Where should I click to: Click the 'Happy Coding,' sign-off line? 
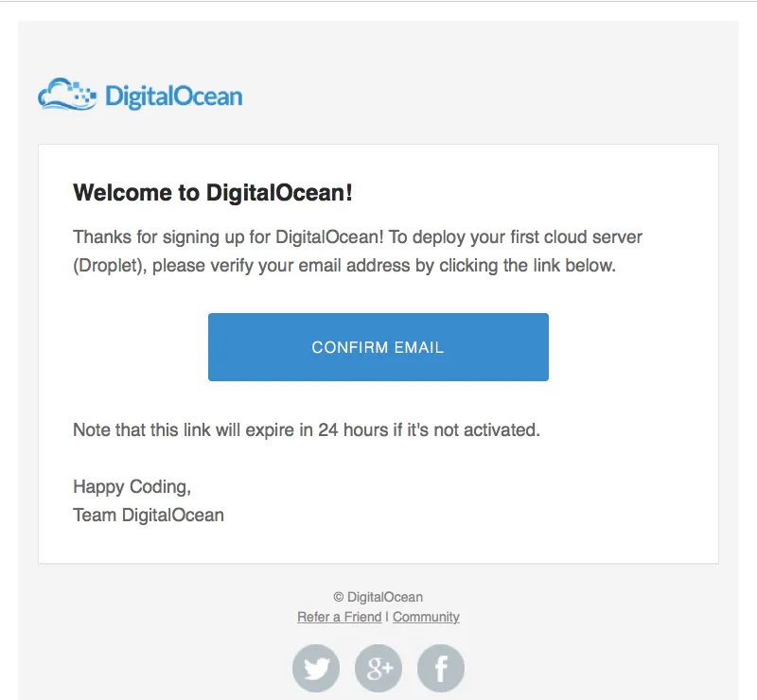[132, 487]
